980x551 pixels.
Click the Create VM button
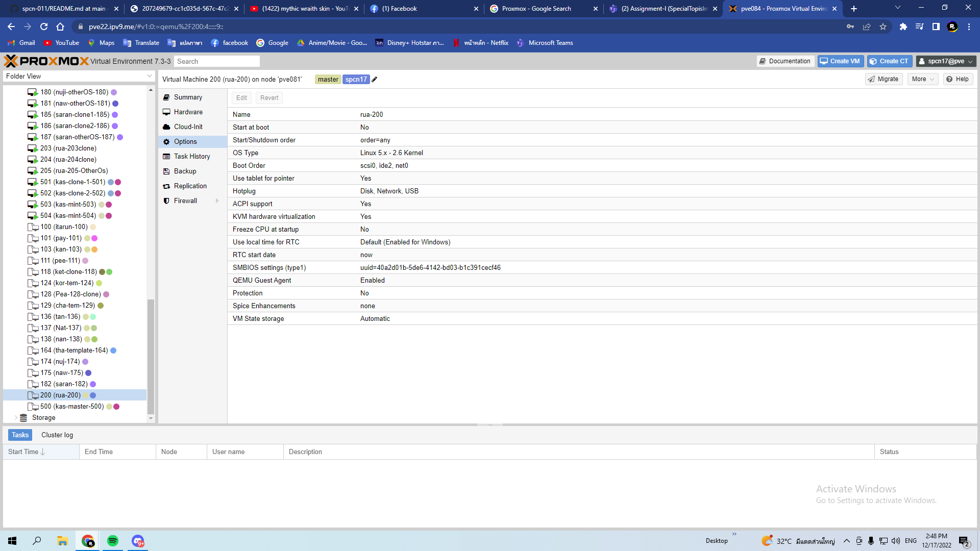click(840, 61)
